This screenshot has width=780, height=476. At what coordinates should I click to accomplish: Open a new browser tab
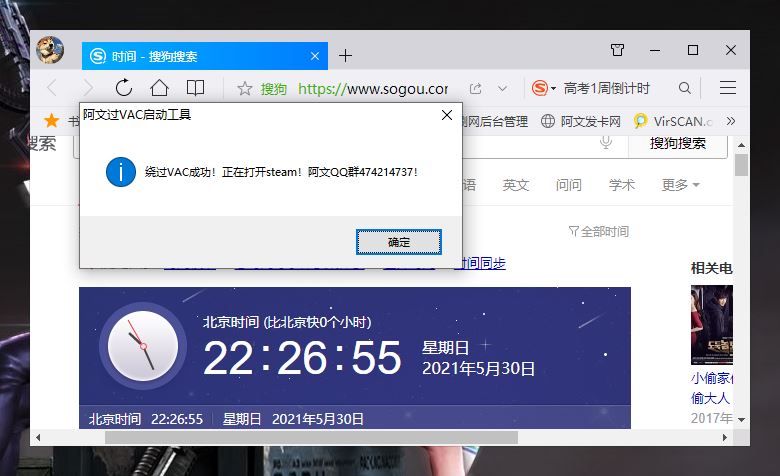point(345,56)
